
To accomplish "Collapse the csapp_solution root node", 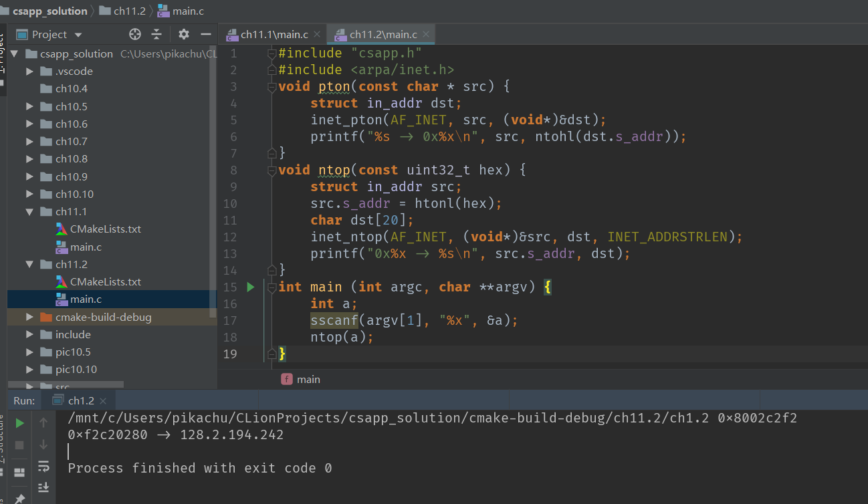I will click(15, 53).
